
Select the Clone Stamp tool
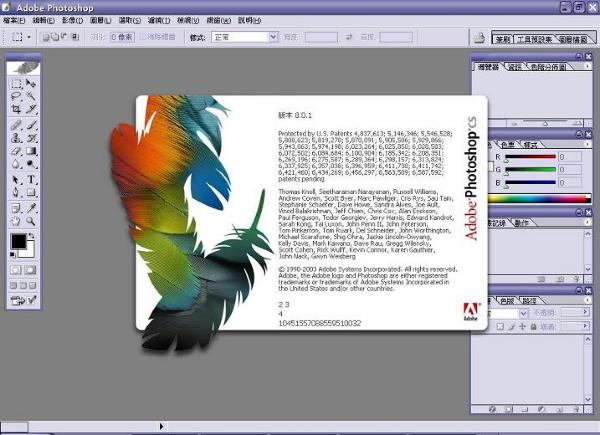click(x=16, y=138)
